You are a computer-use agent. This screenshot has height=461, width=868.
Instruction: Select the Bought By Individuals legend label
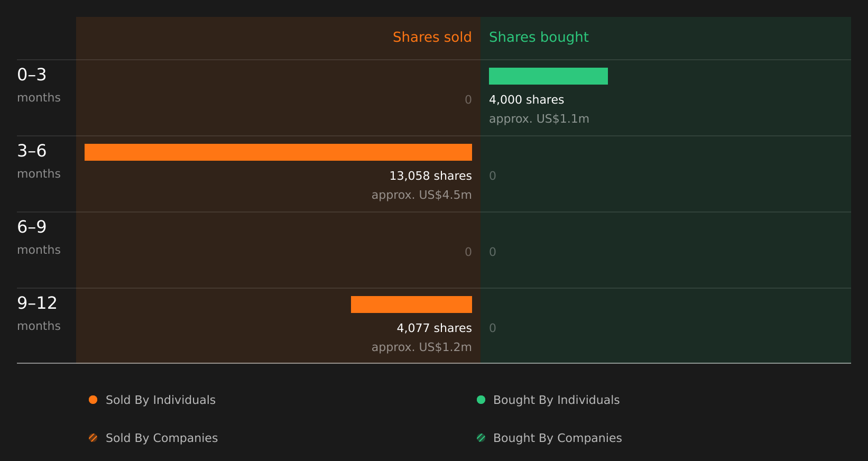[x=557, y=400]
